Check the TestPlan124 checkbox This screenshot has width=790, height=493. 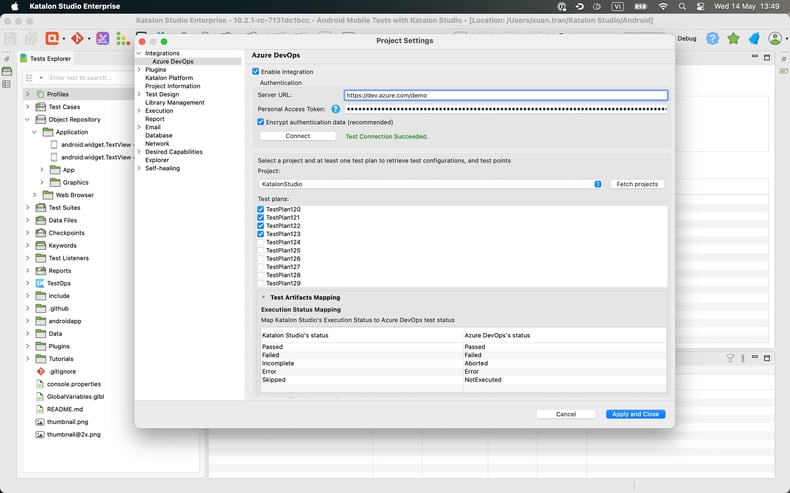tap(260, 242)
